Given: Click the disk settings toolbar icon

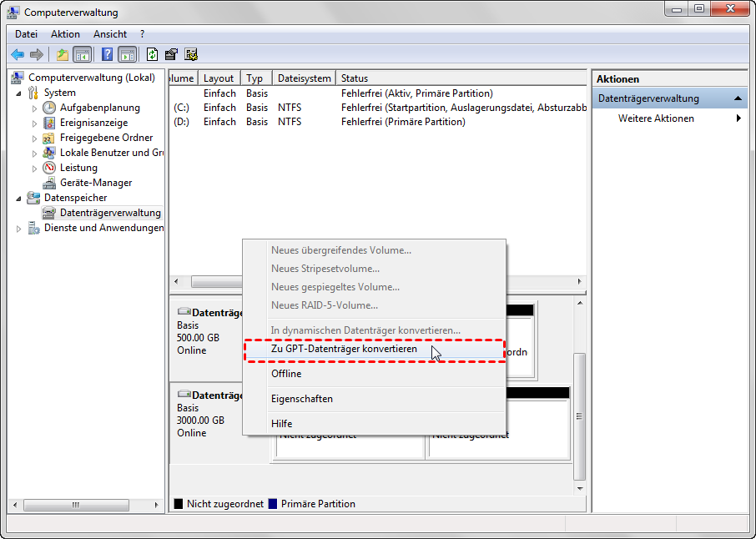Looking at the screenshot, I should (191, 54).
